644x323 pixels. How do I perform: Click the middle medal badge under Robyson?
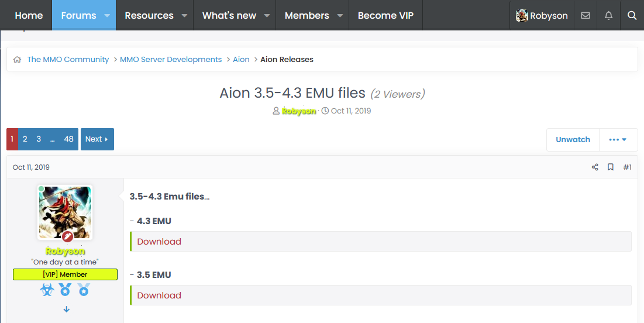[x=66, y=290]
